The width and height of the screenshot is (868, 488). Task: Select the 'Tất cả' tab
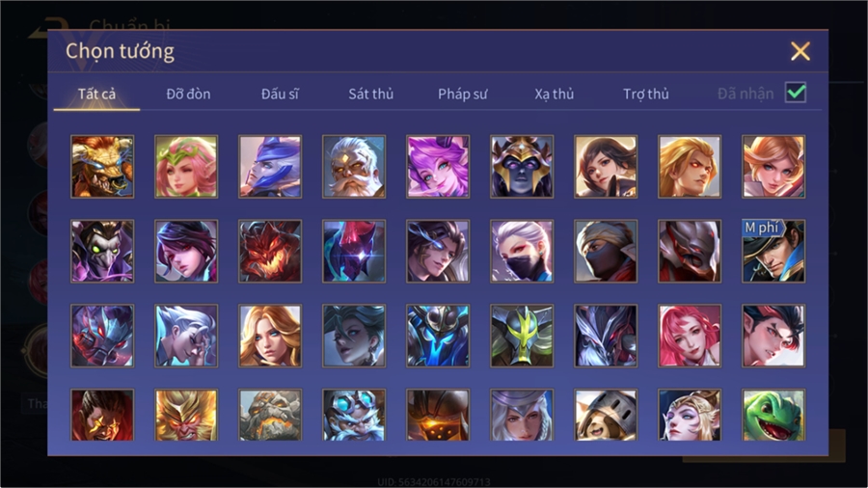click(x=96, y=95)
